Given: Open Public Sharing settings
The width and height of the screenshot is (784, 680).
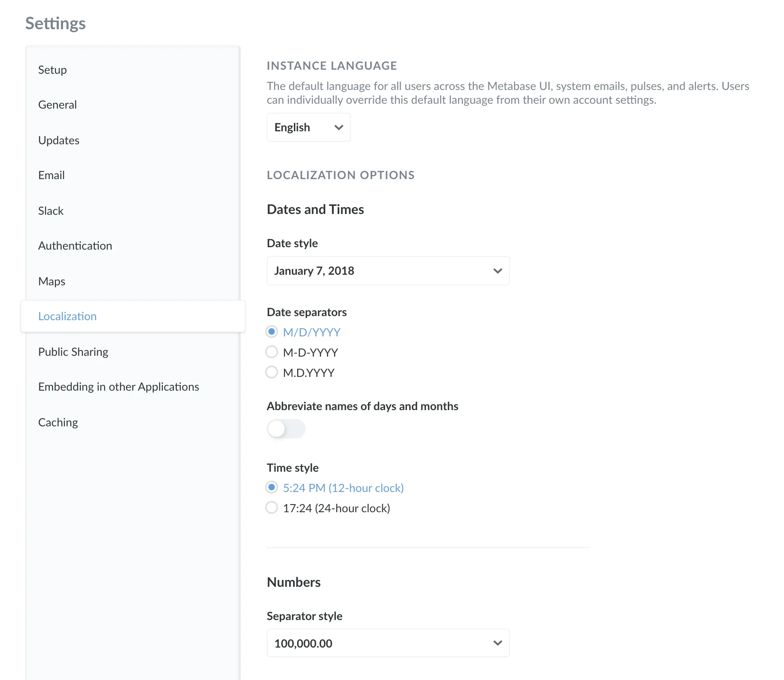Looking at the screenshot, I should click(73, 351).
